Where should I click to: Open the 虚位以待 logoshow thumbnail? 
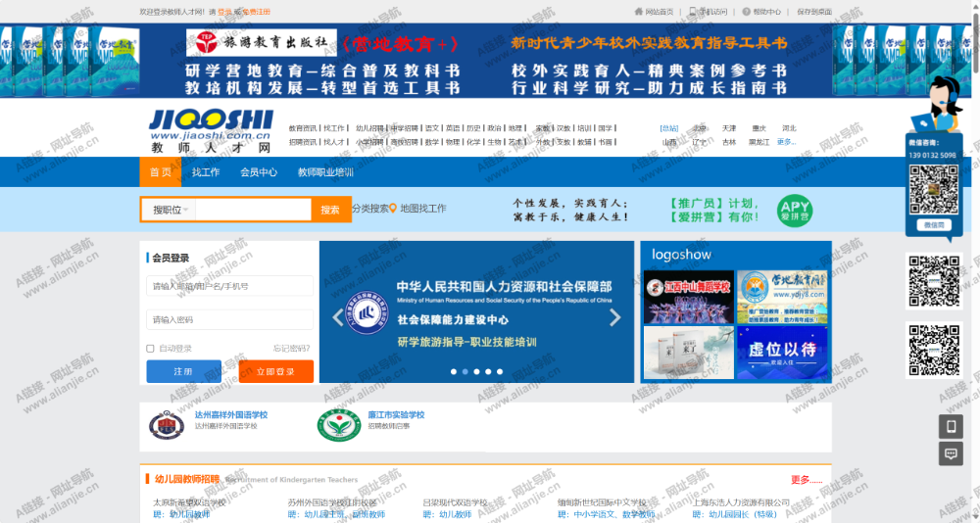pos(782,353)
